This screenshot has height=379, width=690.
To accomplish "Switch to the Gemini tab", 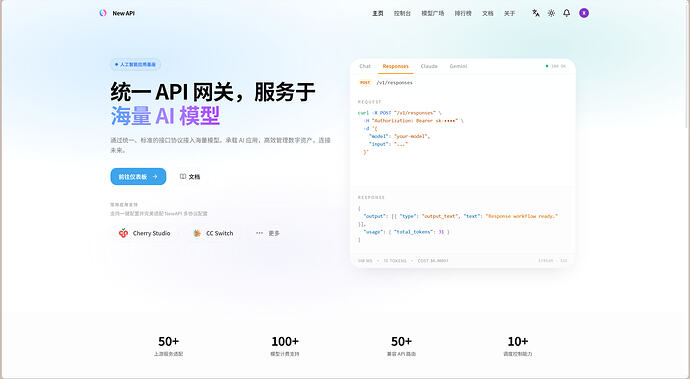I will 458,66.
